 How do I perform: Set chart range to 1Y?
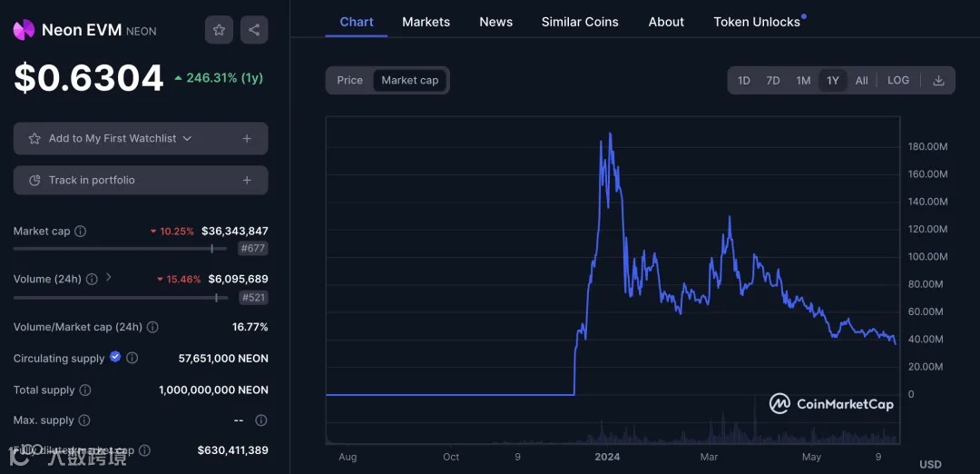coord(832,80)
